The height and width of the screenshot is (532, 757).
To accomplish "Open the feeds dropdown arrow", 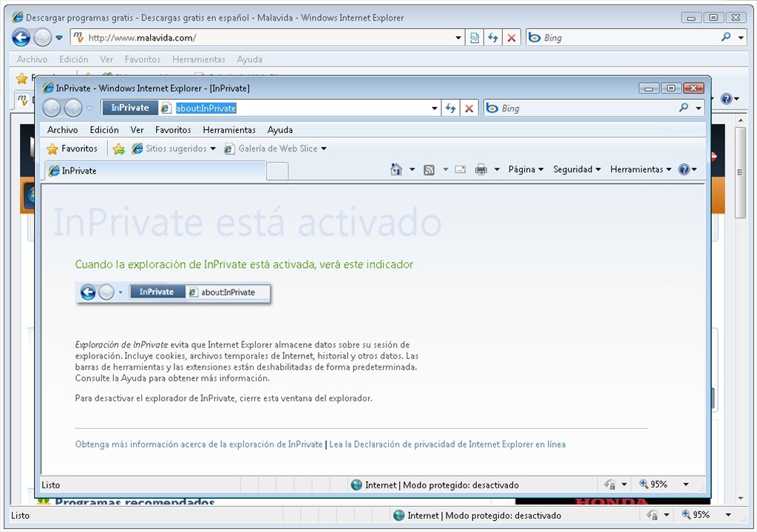I will click(445, 169).
